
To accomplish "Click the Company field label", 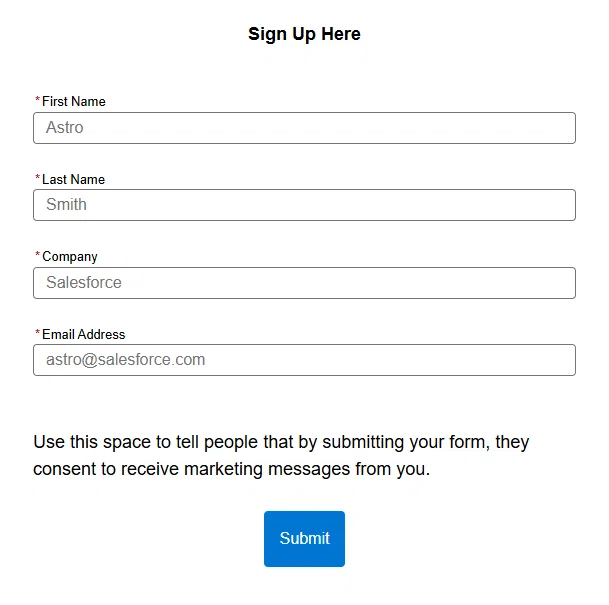I will [70, 257].
